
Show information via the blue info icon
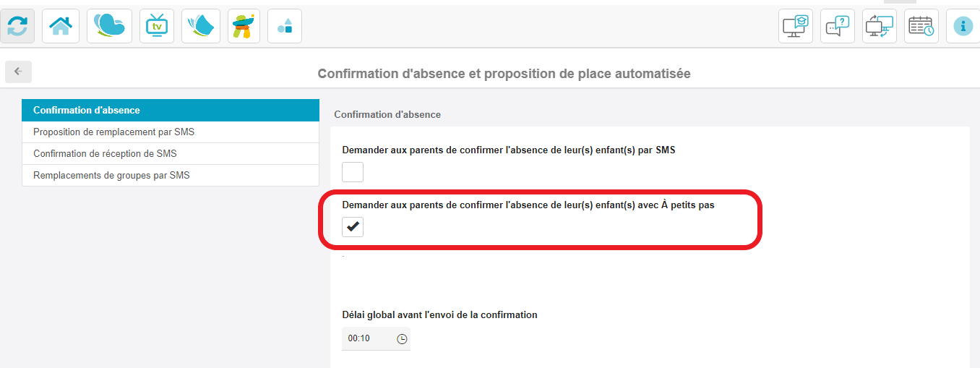(x=963, y=26)
